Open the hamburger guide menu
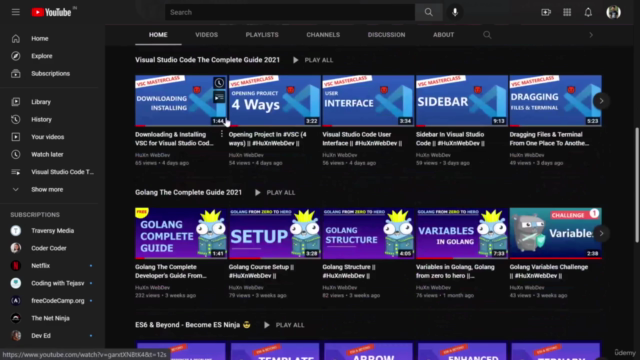The height and width of the screenshot is (360, 640). point(16,12)
